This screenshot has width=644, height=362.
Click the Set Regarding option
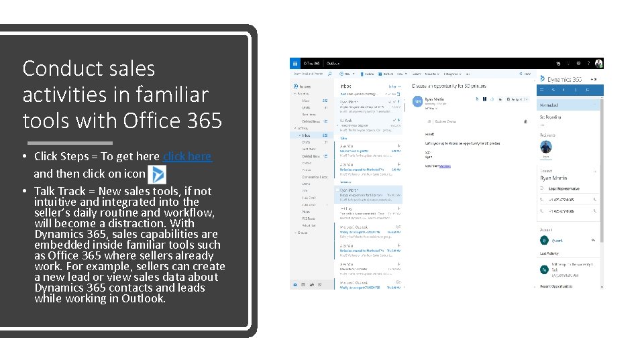point(550,117)
